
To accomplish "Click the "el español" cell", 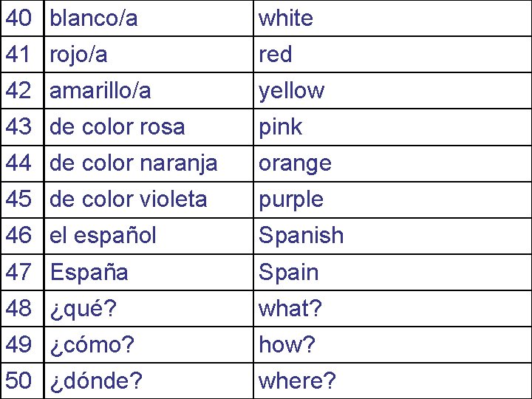I will coord(103,236).
